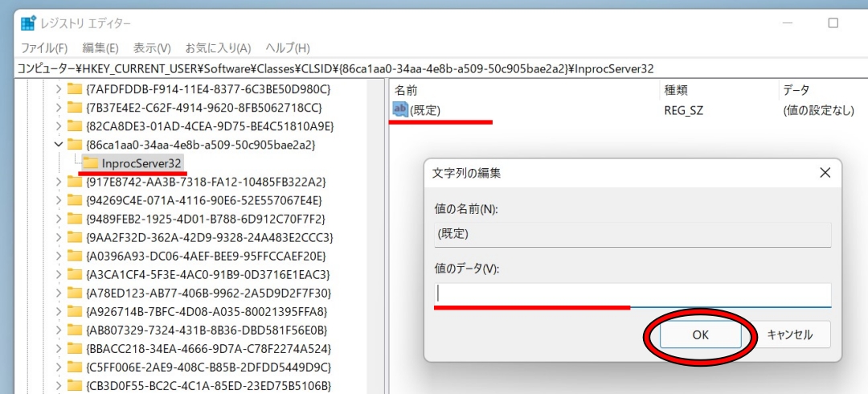Open the お気に入り(A) menu
868x394 pixels.
click(x=218, y=48)
